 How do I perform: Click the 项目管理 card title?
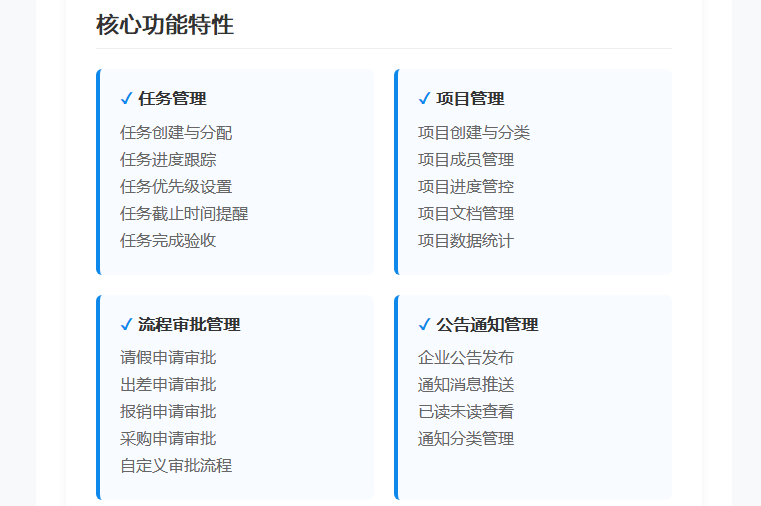[470, 98]
